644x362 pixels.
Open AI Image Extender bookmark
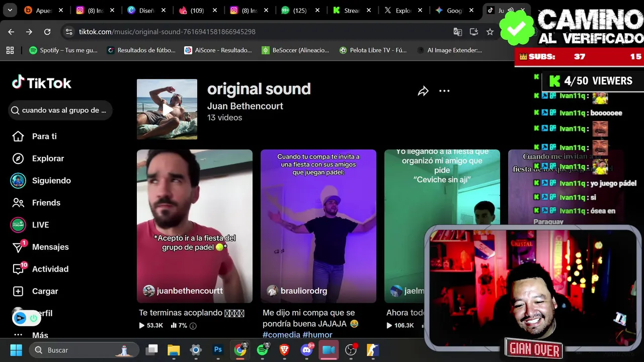click(x=449, y=50)
